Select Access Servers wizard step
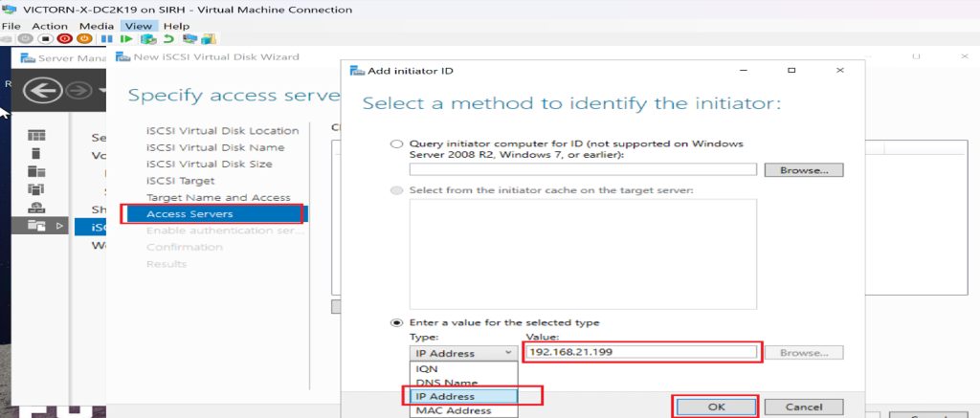 pyautogui.click(x=212, y=213)
